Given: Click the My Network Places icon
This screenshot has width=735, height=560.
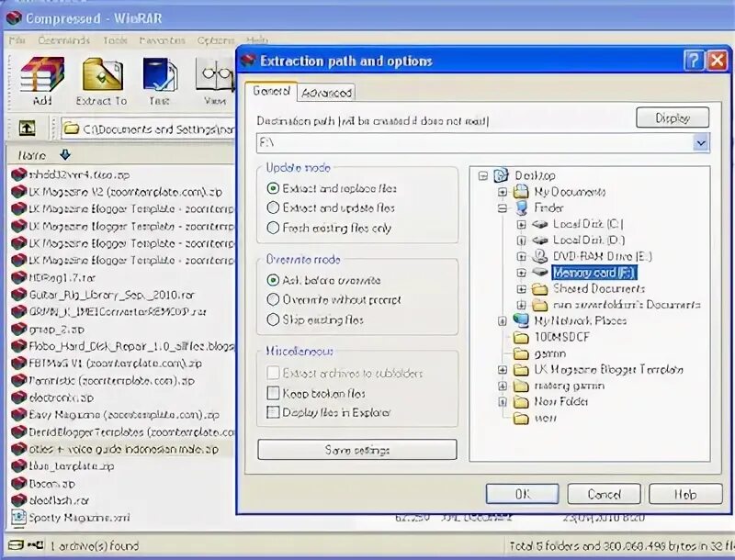Looking at the screenshot, I should click(x=521, y=320).
